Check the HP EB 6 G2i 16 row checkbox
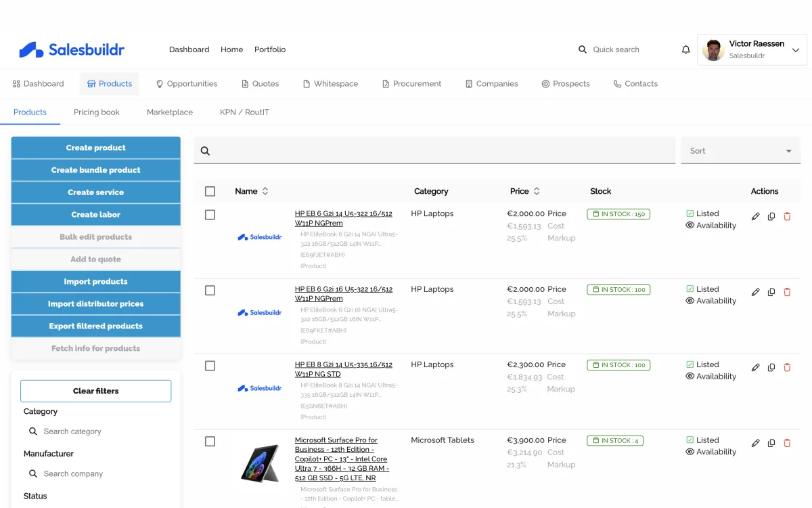Image resolution: width=812 pixels, height=508 pixels. tap(210, 291)
